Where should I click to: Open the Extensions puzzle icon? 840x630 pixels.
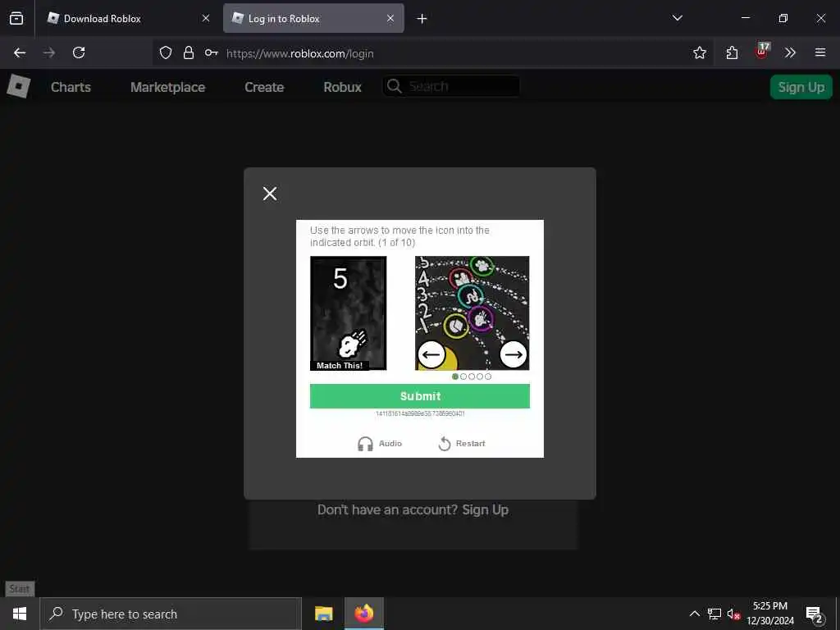pyautogui.click(x=732, y=52)
